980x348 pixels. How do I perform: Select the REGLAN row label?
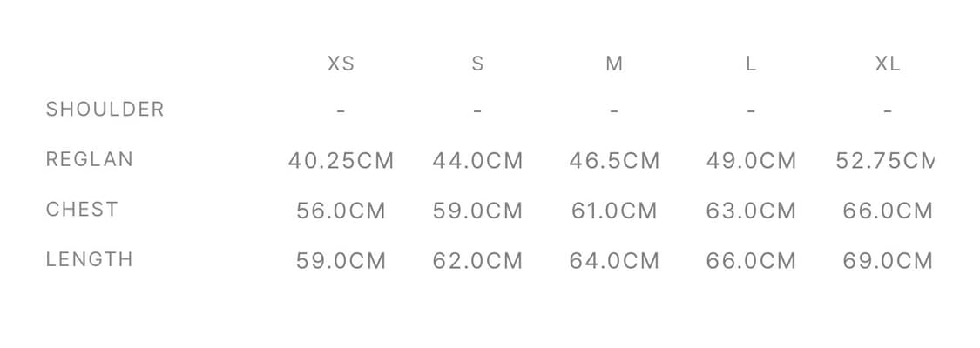click(90, 160)
